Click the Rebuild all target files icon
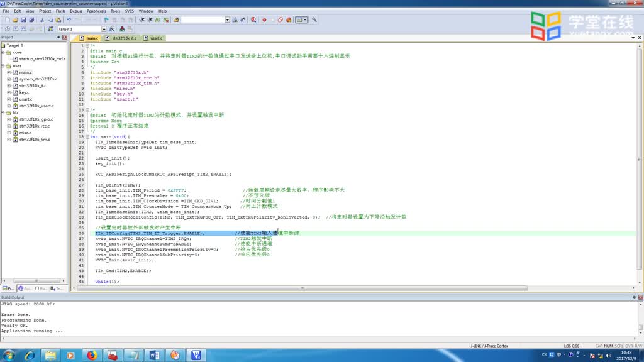The image size is (644, 362). [24, 29]
